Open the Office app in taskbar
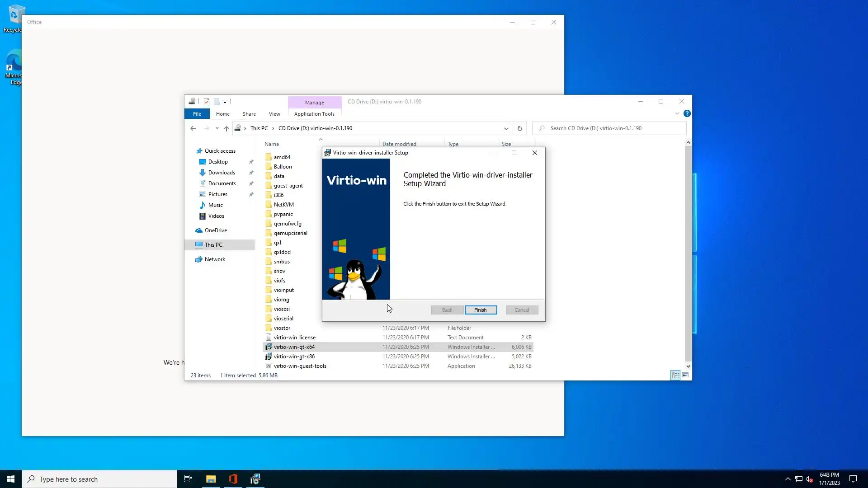This screenshot has height=488, width=868. tap(233, 479)
